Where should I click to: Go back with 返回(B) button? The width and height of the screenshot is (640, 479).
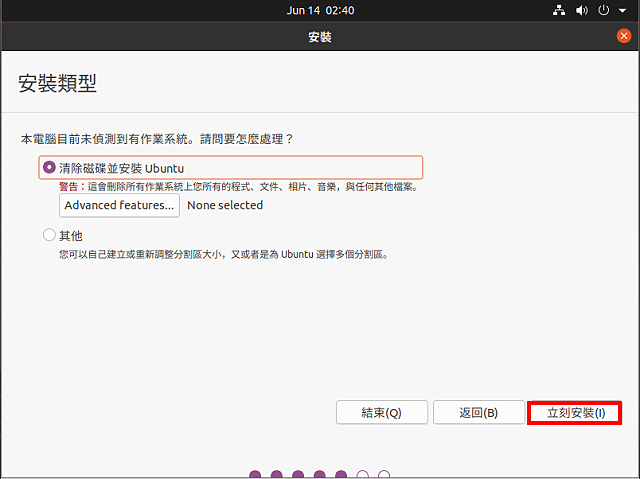pyautogui.click(x=478, y=413)
